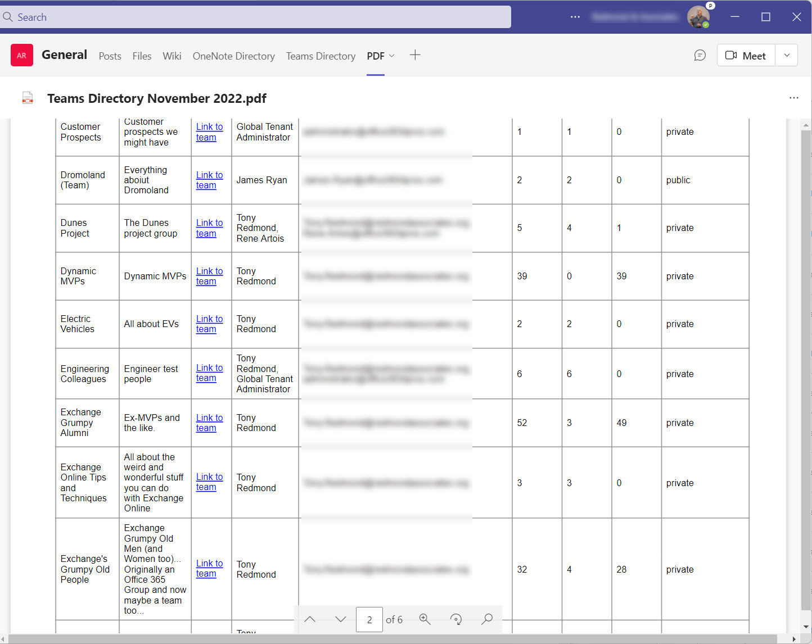Click the scroll down arrow of PDF viewer

pyautogui.click(x=806, y=627)
